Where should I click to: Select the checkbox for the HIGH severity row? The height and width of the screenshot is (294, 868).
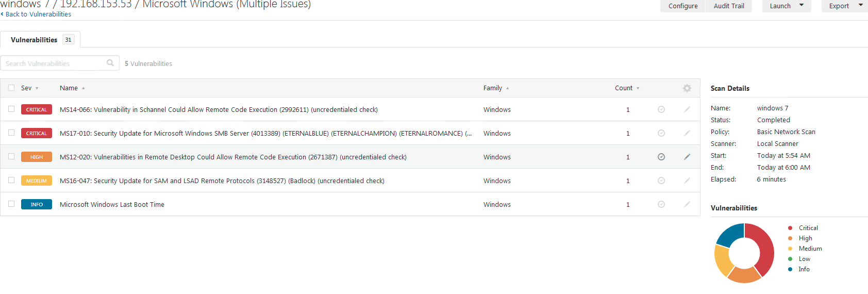coord(11,156)
